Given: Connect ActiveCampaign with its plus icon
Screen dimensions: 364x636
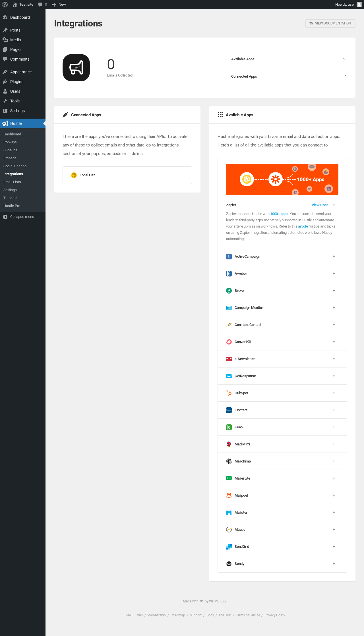Looking at the screenshot, I should (334, 257).
